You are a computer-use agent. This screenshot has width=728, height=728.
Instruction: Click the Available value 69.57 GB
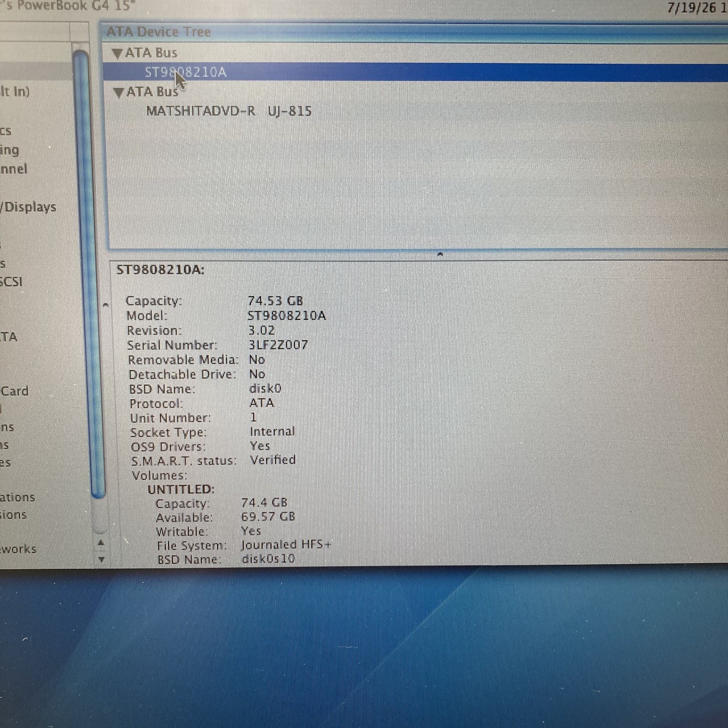pos(268,517)
